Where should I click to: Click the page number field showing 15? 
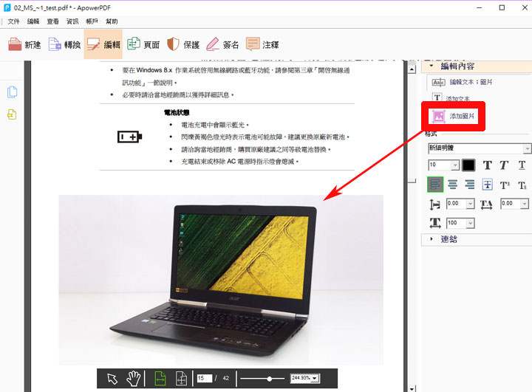pyautogui.click(x=205, y=378)
